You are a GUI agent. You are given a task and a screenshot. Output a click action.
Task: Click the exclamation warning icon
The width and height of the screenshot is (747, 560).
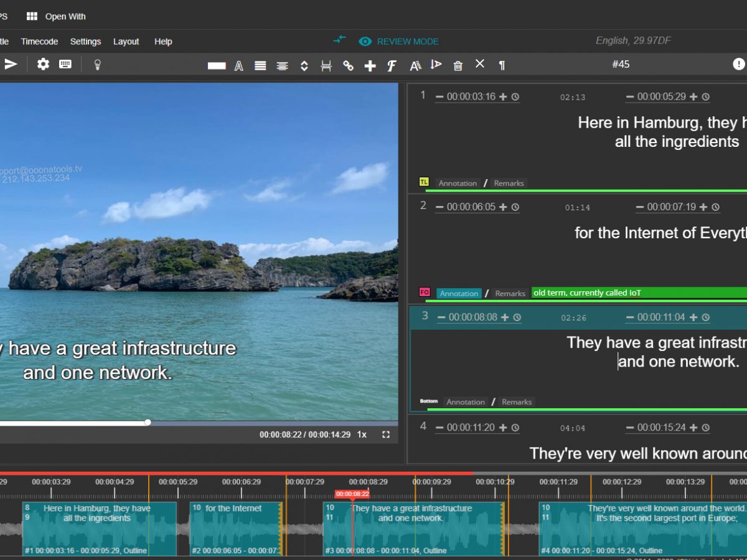738,64
